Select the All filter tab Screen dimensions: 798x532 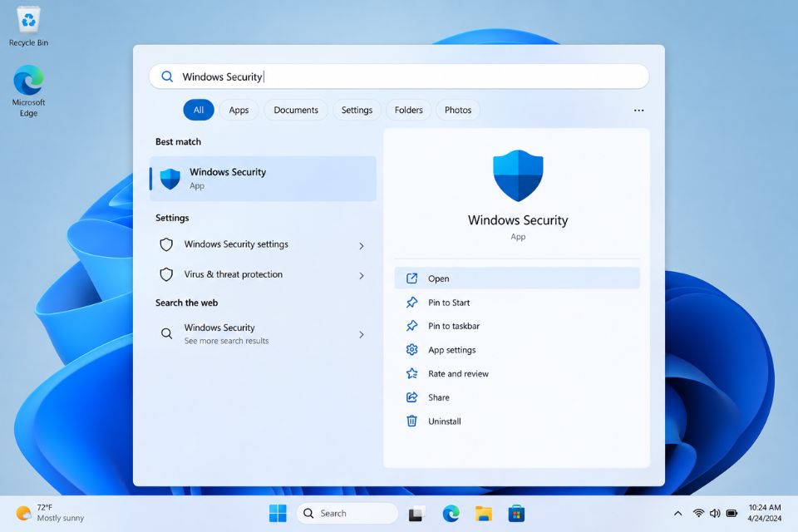[199, 110]
